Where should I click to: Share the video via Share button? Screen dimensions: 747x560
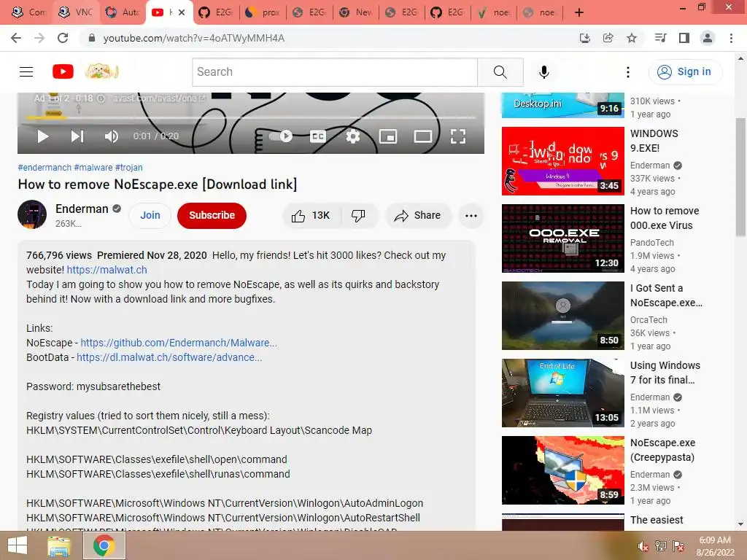click(x=418, y=216)
